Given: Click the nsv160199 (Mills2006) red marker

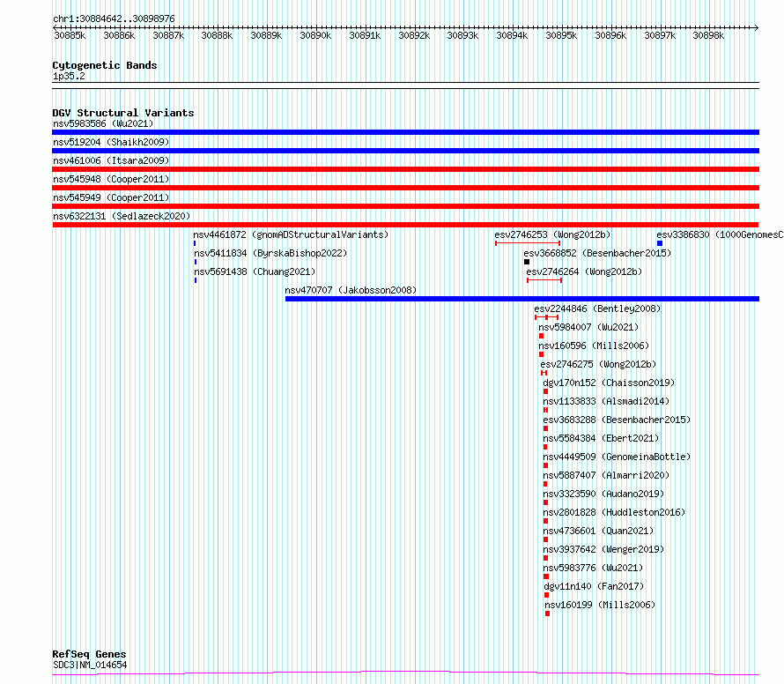Looking at the screenshot, I should (x=548, y=613).
